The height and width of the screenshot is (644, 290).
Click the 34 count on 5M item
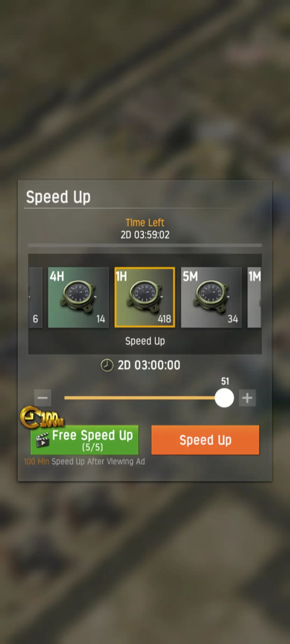[x=233, y=319]
